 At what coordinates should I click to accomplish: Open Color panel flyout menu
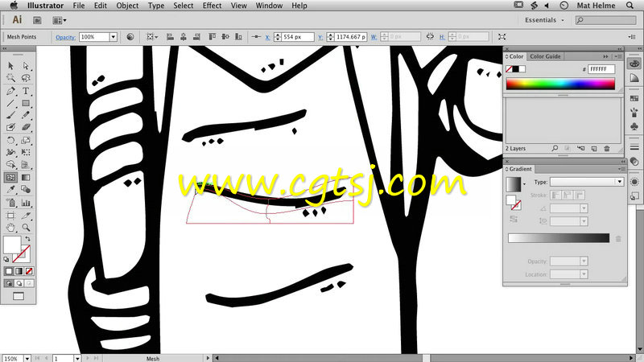click(617, 56)
